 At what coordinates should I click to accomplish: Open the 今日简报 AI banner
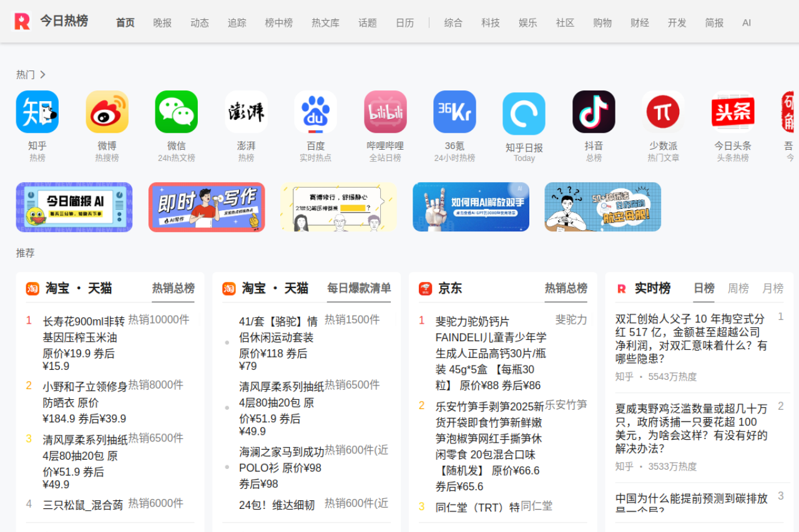pyautogui.click(x=74, y=207)
